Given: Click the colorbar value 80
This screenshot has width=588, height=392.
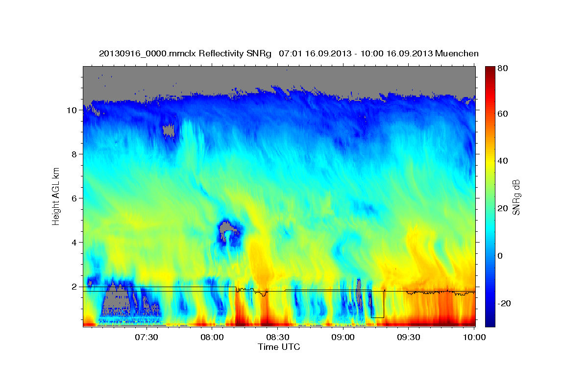Looking at the screenshot, I should point(502,69).
